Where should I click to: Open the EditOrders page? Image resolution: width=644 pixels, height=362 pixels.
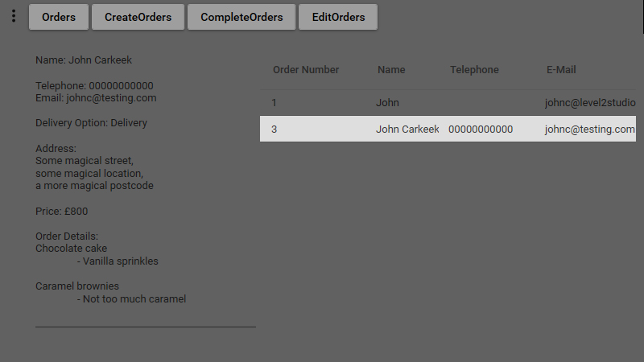point(338,17)
